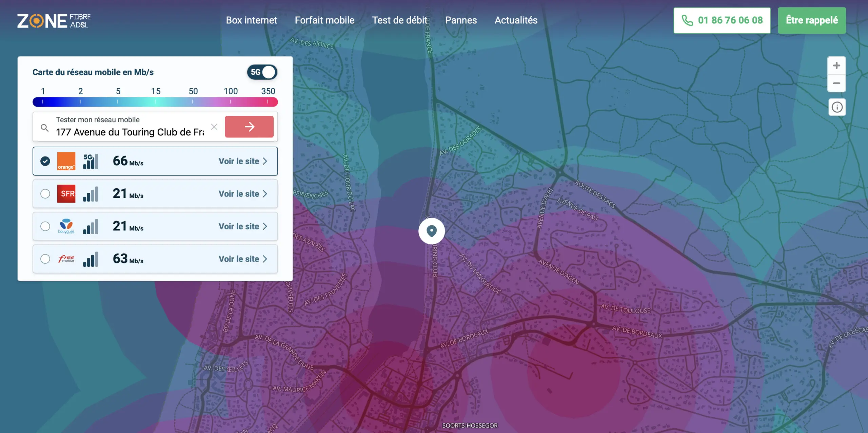The image size is (868, 433).
Task: Click the SFR signal bars icon
Action: (x=91, y=194)
